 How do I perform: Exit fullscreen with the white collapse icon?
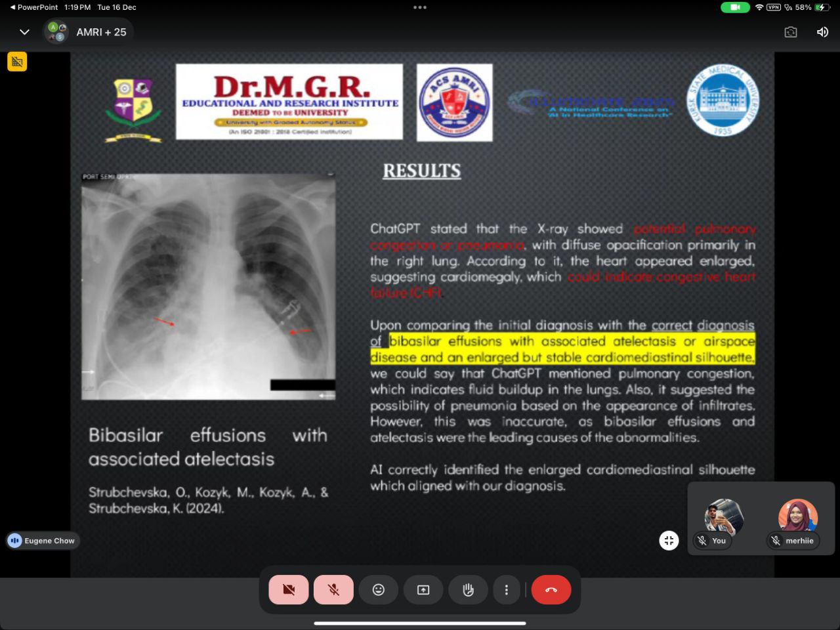click(x=669, y=541)
